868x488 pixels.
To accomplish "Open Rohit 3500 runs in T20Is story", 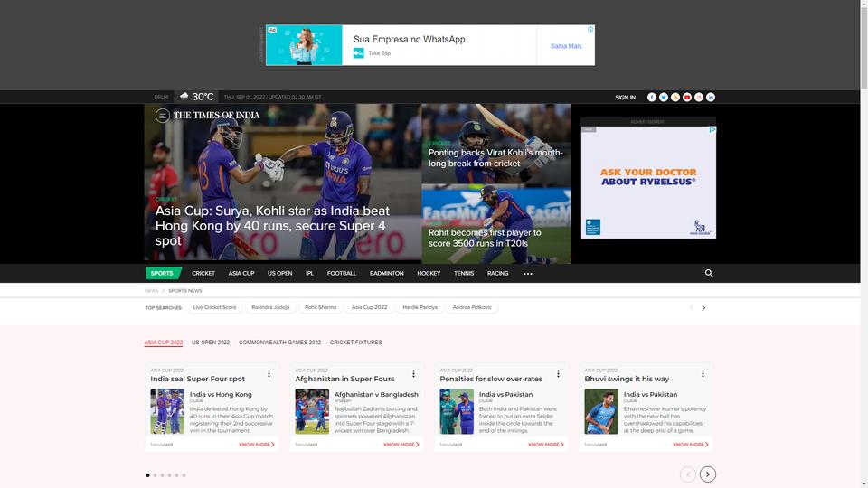I will (485, 238).
